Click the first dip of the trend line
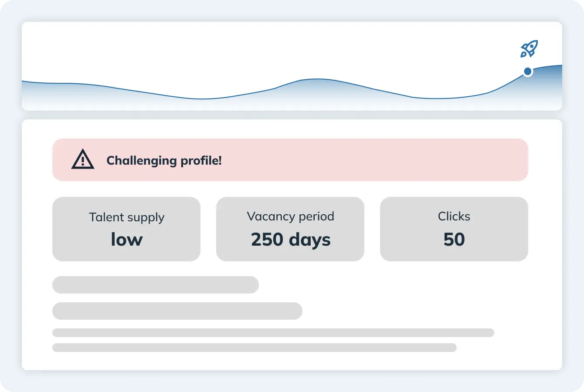Image resolution: width=584 pixels, height=392 pixels. point(203,99)
